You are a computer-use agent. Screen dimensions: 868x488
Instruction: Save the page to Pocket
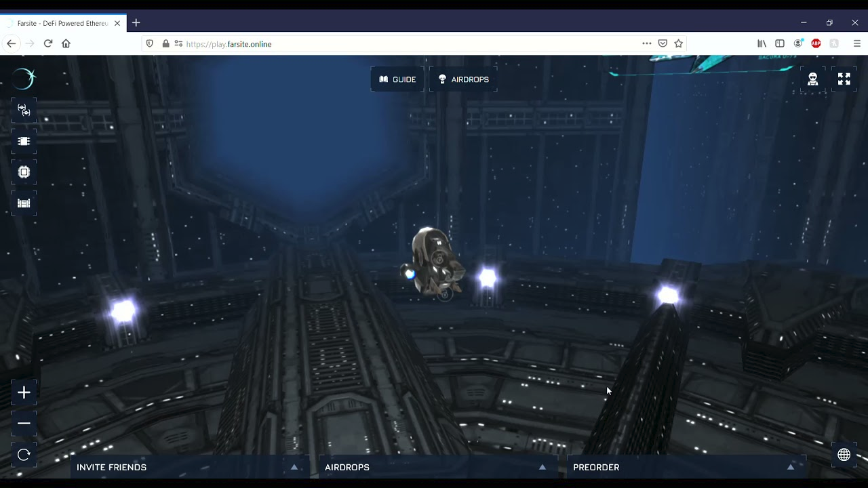click(x=663, y=43)
